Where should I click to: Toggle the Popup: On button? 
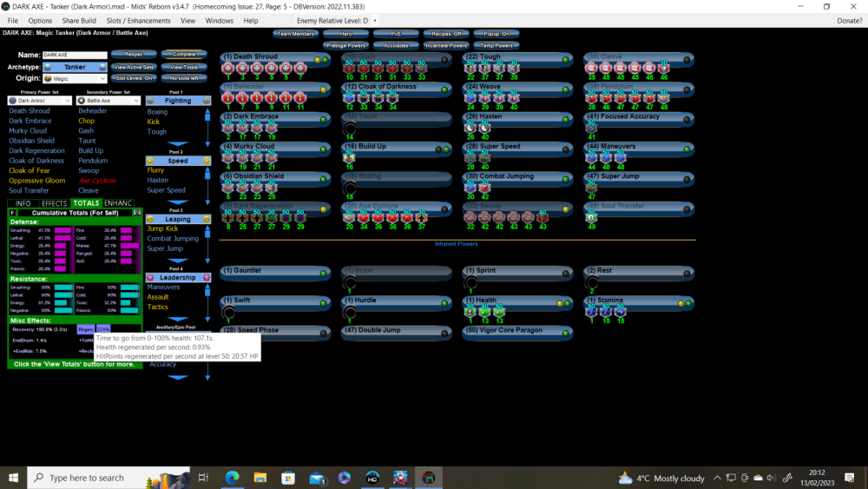(x=496, y=34)
